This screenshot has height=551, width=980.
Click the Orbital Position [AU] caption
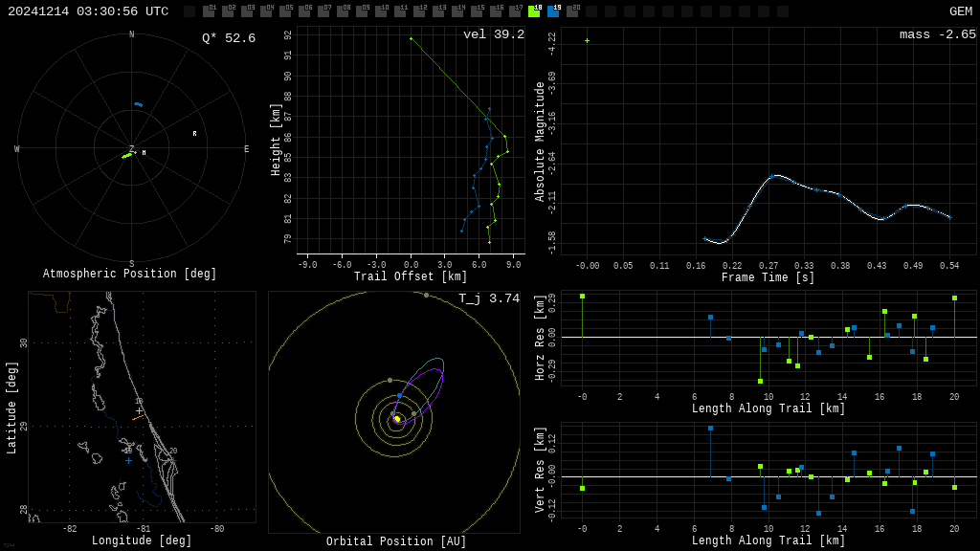click(396, 541)
